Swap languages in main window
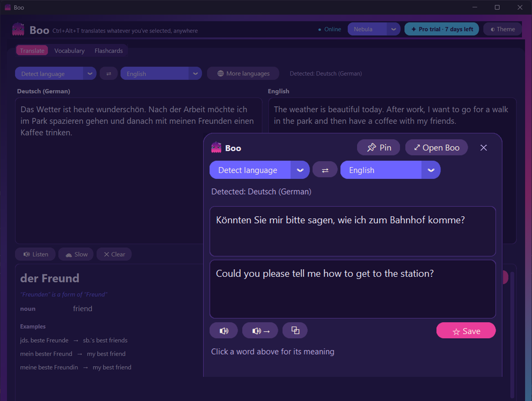 pyautogui.click(x=108, y=73)
